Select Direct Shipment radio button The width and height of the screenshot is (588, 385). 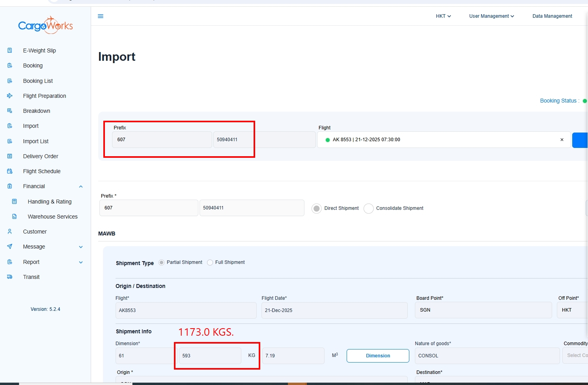316,208
